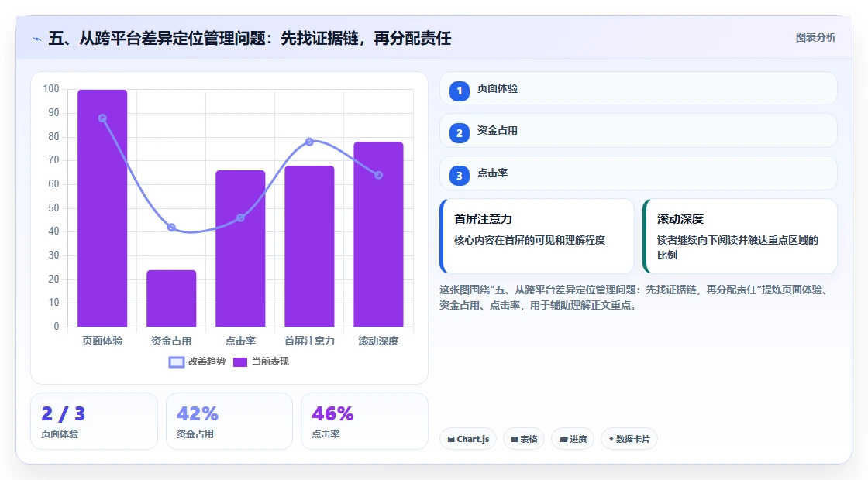Viewport: 868px width, 480px height.
Task: Click the 滚动深度 bar in the chart
Action: coord(379,234)
